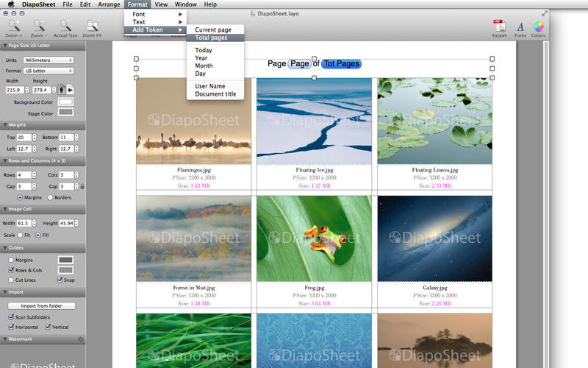
Task: Open the Font submenu
Action: (x=155, y=14)
